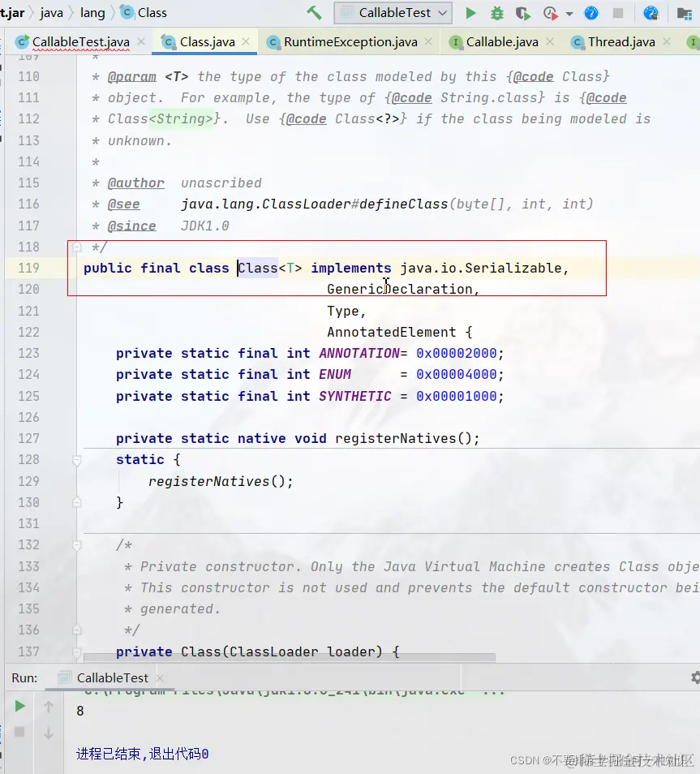
Task: Click the @since Javadoc tag
Action: click(x=131, y=226)
